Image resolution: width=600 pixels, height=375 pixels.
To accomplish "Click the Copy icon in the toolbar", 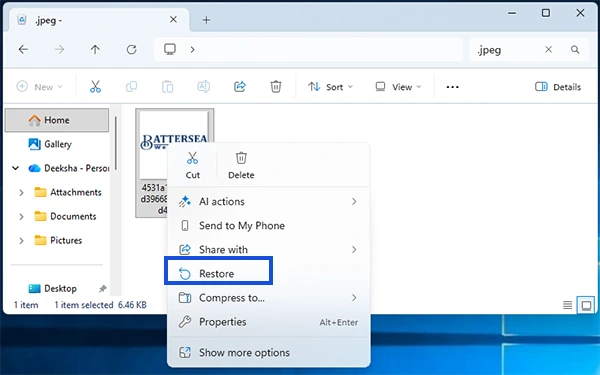I will pyautogui.click(x=131, y=87).
